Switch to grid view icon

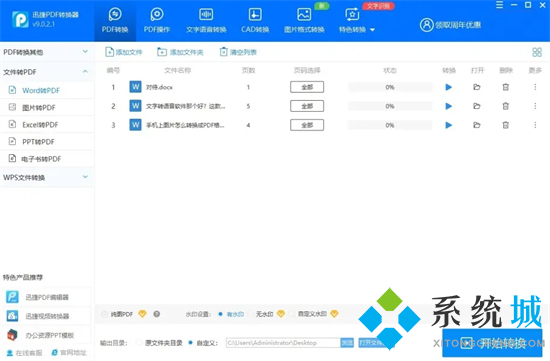537,52
